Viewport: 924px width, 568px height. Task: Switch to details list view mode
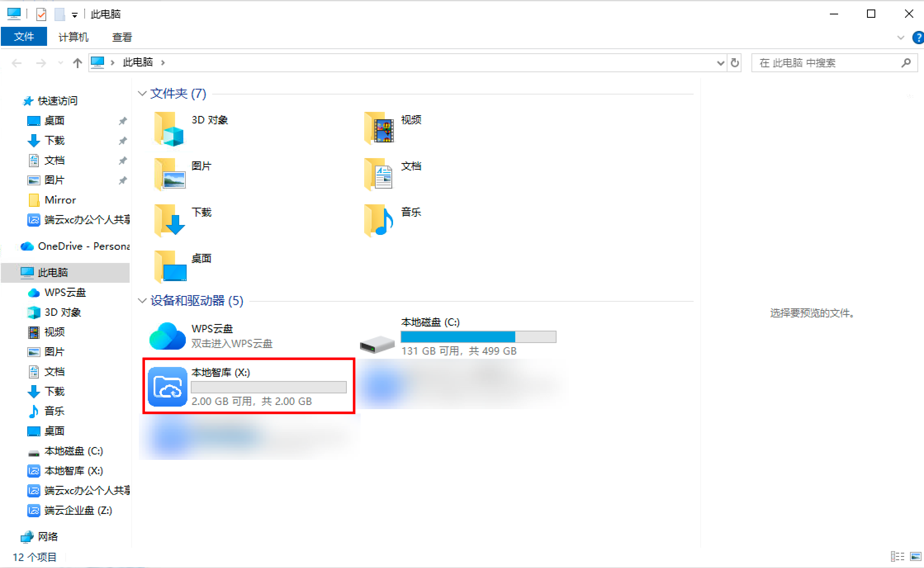point(897,556)
